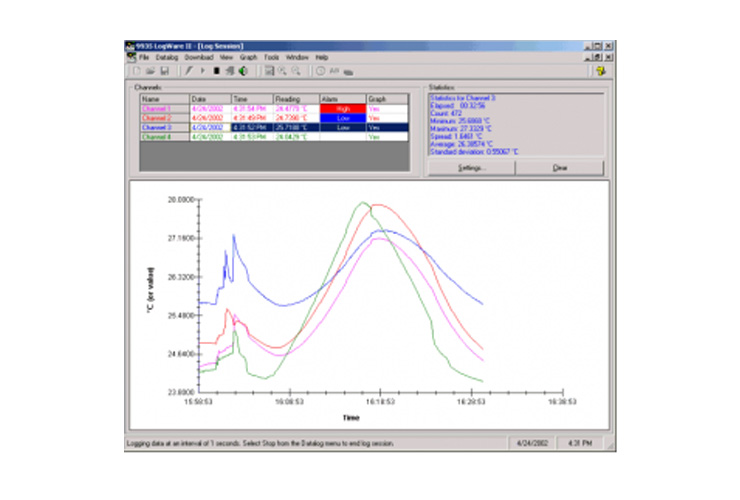
Task: Click the Save disk toolbar icon
Action: coord(164,71)
